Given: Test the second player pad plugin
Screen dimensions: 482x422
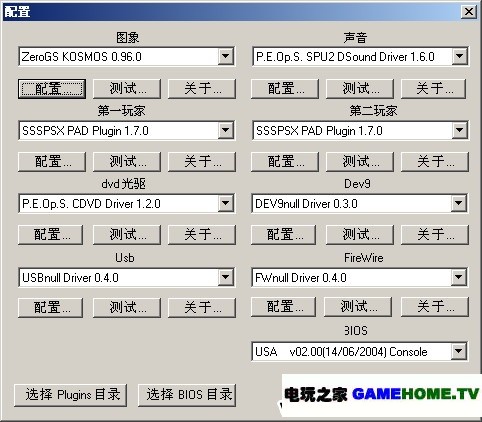Looking at the screenshot, I should 360,162.
